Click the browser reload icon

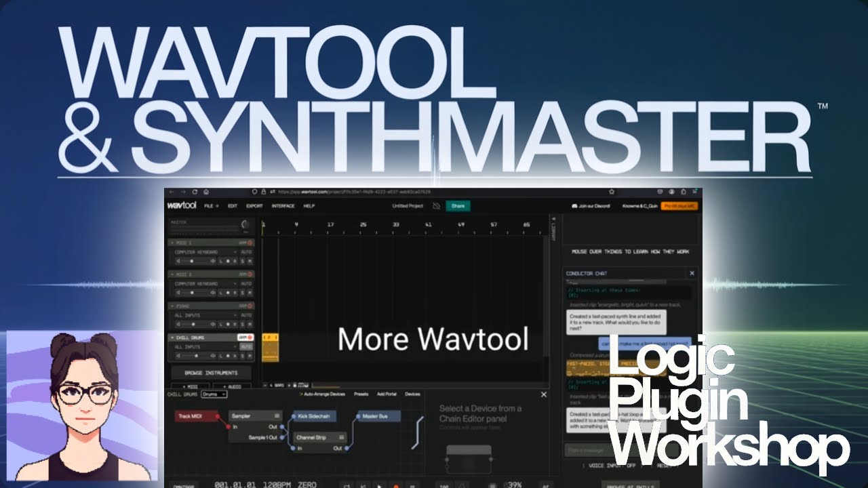pos(195,192)
